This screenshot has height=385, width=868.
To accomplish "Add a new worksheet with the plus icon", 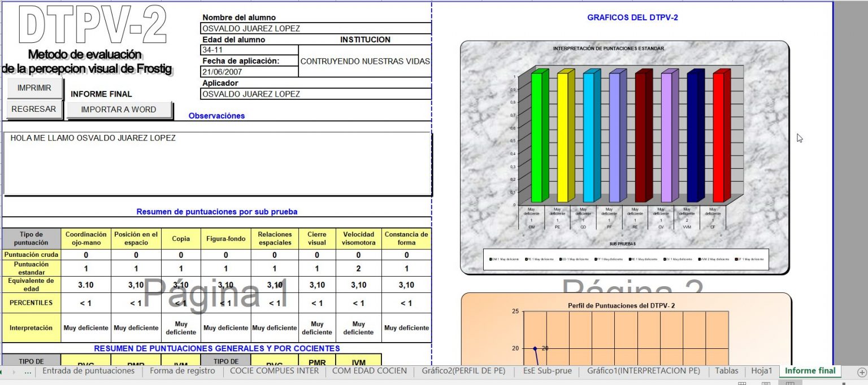I will click(861, 371).
